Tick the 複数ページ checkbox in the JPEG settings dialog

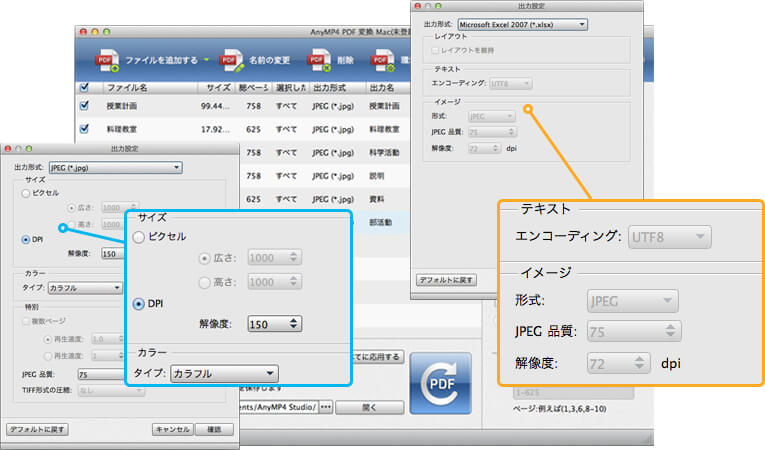26,321
